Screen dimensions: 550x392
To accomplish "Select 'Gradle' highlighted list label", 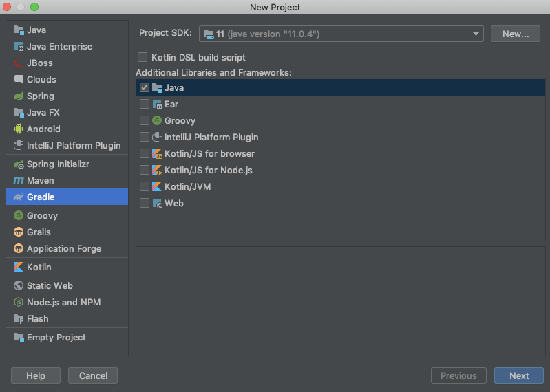I will coord(41,197).
